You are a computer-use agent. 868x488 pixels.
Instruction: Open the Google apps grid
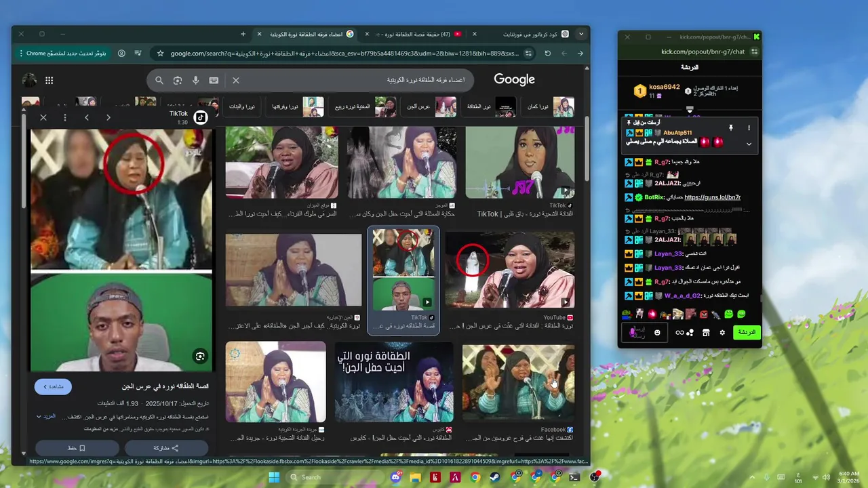coord(49,80)
